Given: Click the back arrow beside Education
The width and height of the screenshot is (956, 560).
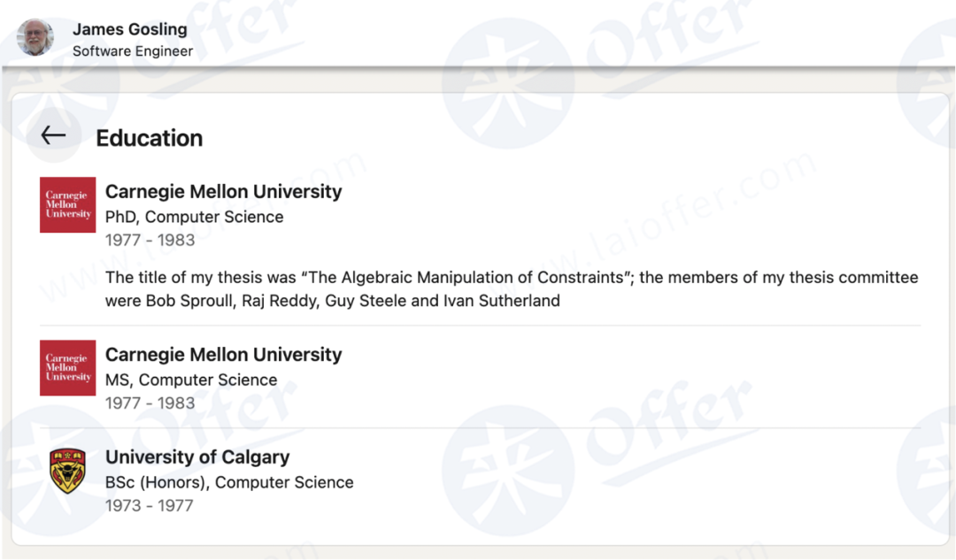Looking at the screenshot, I should (x=54, y=135).
